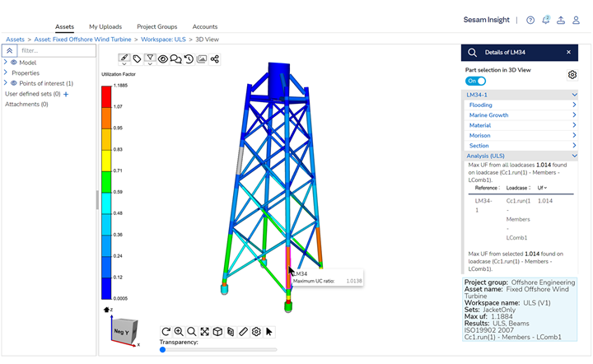Open the help question mark icon

[530, 20]
